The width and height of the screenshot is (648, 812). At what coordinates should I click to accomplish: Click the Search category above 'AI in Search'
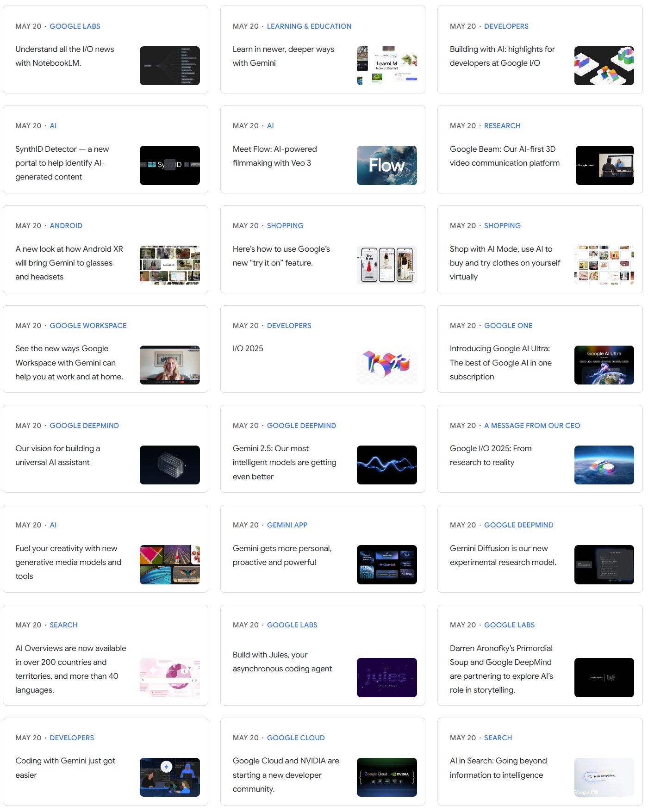coord(498,738)
